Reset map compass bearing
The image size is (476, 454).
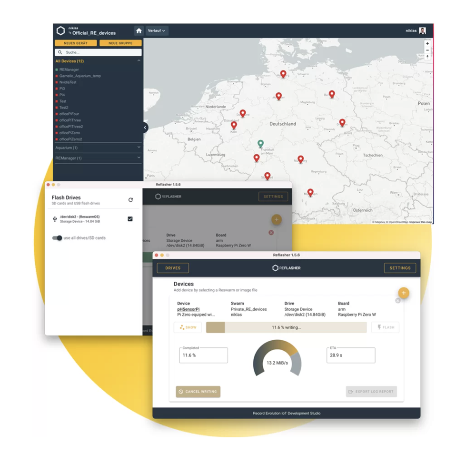tap(427, 57)
